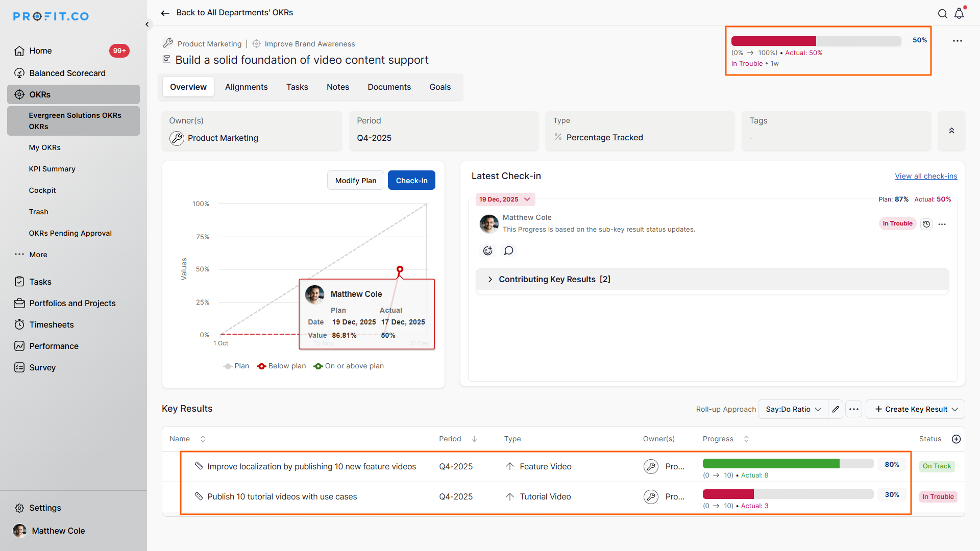
Task: Switch to the Alignments tab
Action: pyautogui.click(x=246, y=87)
